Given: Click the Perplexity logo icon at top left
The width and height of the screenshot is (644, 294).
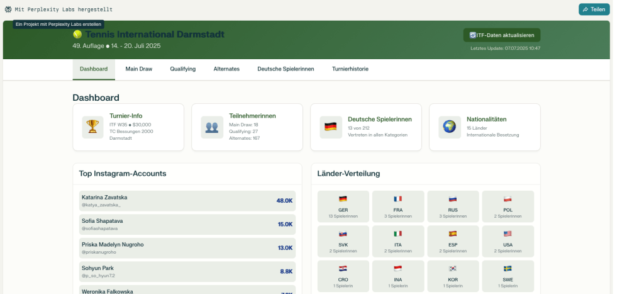Looking at the screenshot, I should (x=8, y=9).
